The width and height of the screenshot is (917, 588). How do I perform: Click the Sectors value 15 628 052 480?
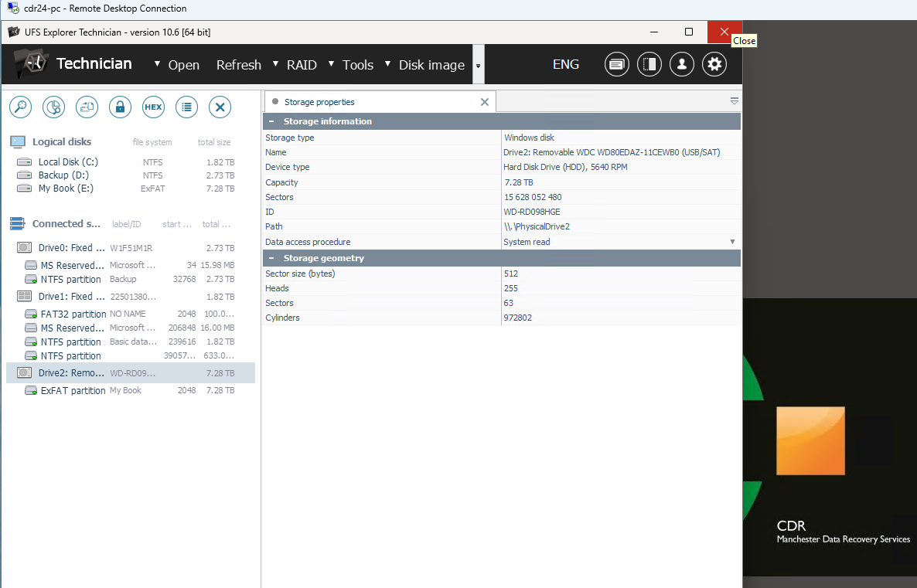533,197
